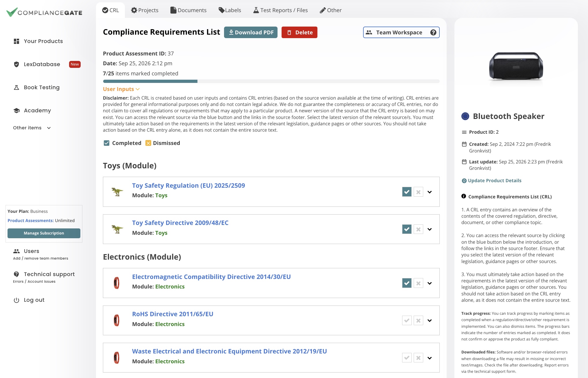The height and width of the screenshot is (378, 588).
Task: Dismiss the Waste Electrical Directive 2012/19/EU entry
Action: [x=418, y=358]
